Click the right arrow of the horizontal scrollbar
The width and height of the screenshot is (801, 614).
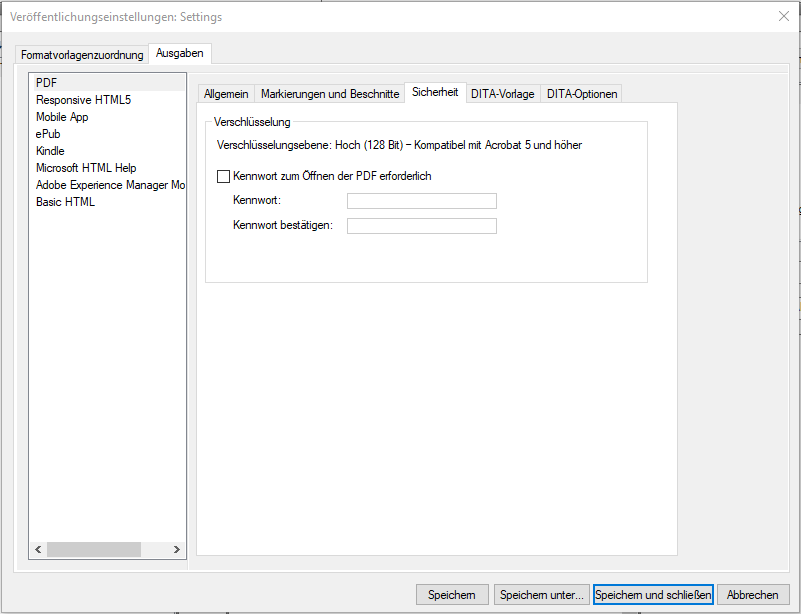[x=178, y=549]
